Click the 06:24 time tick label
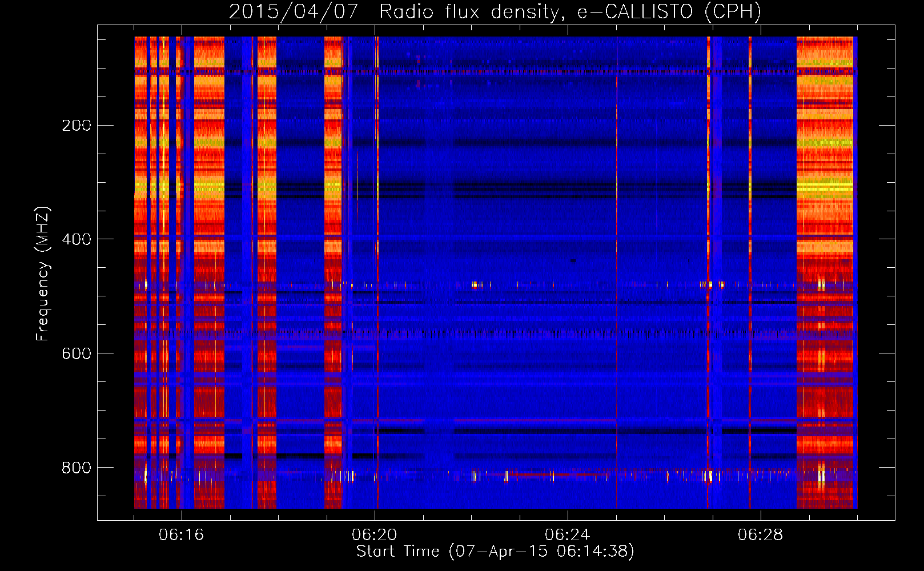This screenshot has width=924, height=571. click(x=568, y=535)
